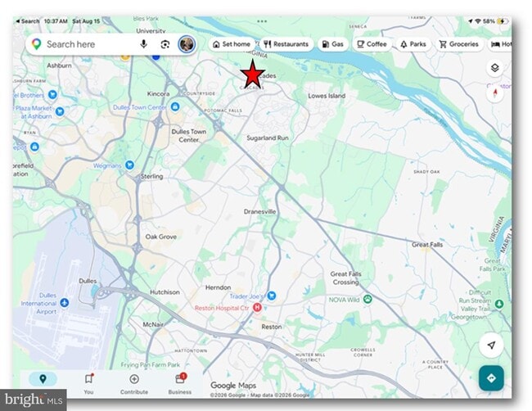This screenshot has height=411, width=532.
Task: Switch to the Contribute tab
Action: click(134, 383)
